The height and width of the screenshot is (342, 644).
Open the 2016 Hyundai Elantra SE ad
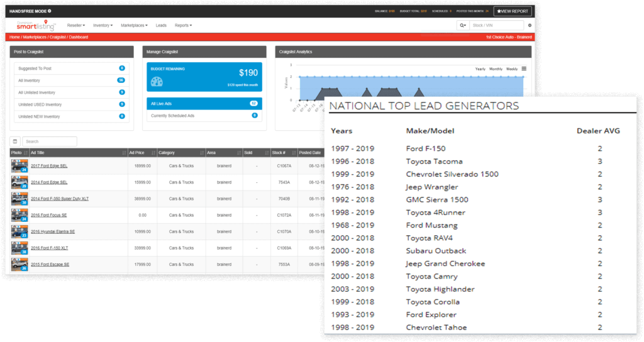coord(53,231)
